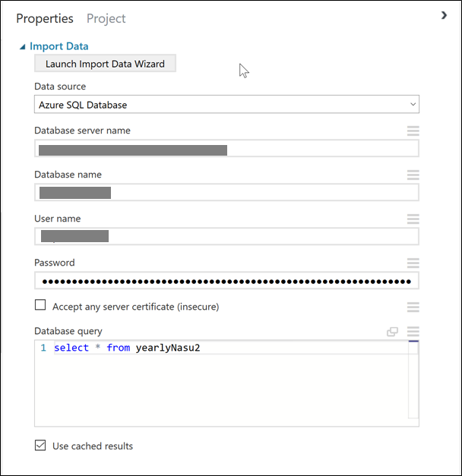This screenshot has width=462, height=476.
Task: Switch to the Project tab
Action: pyautogui.click(x=106, y=19)
